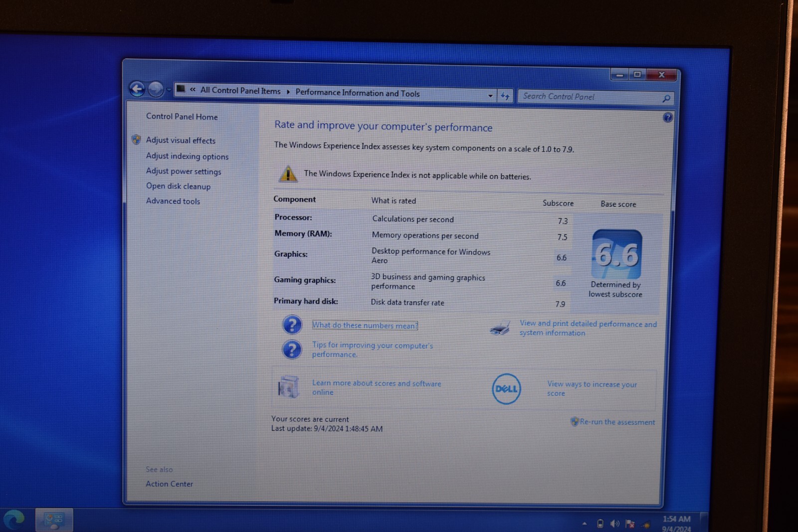Show hidden icons in system tray

(584, 524)
